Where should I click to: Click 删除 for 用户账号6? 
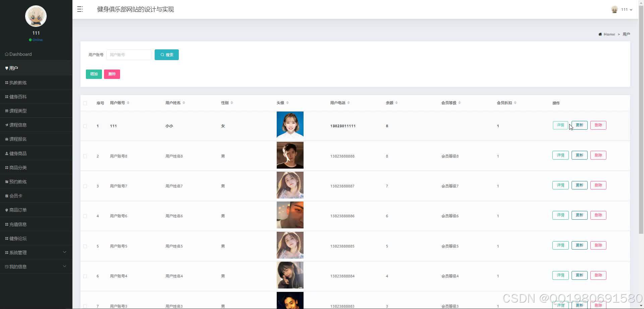(x=598, y=215)
